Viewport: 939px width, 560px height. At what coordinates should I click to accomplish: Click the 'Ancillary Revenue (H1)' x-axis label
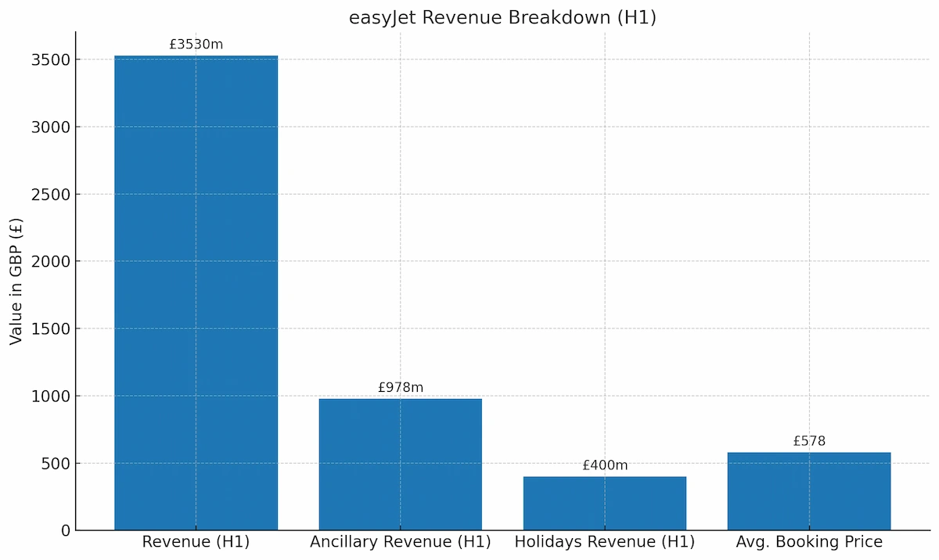(401, 542)
